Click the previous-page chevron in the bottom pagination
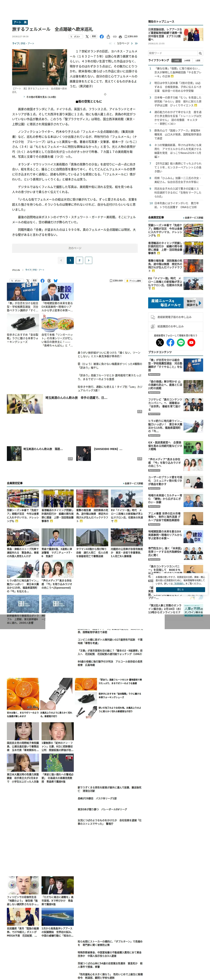The height and width of the screenshot is (980, 210). 61,260
